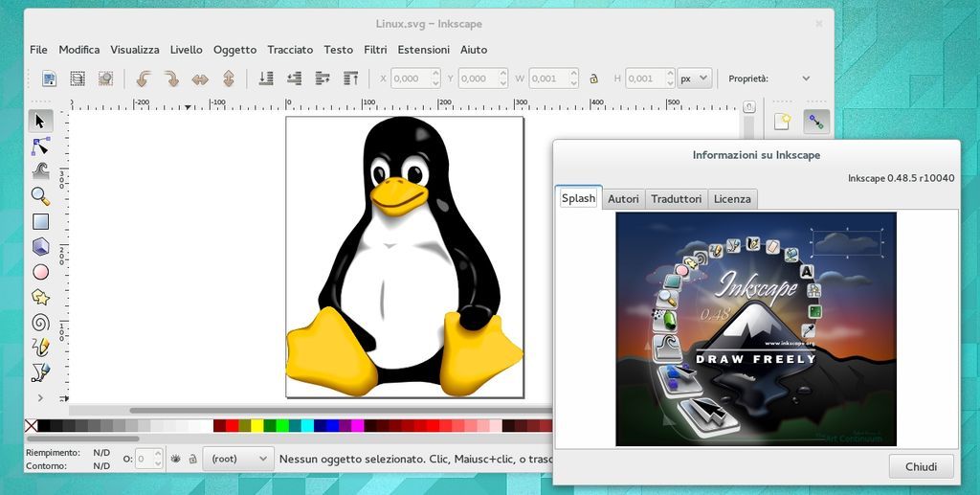Open the px units dropdown
Viewport: 980px width, 495px height.
click(x=695, y=79)
